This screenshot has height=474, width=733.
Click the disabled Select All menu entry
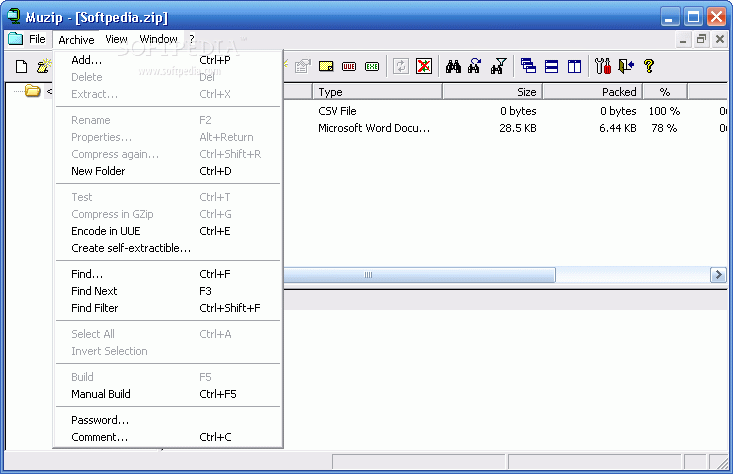click(168, 334)
